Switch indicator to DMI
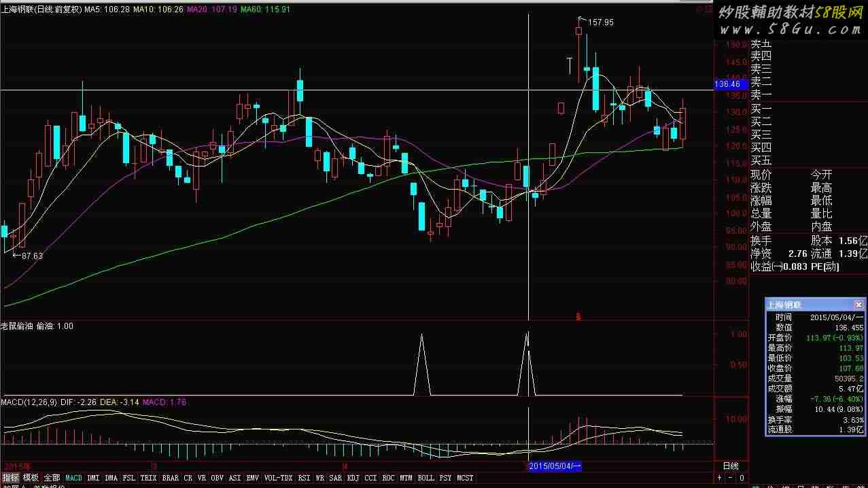 click(x=93, y=478)
